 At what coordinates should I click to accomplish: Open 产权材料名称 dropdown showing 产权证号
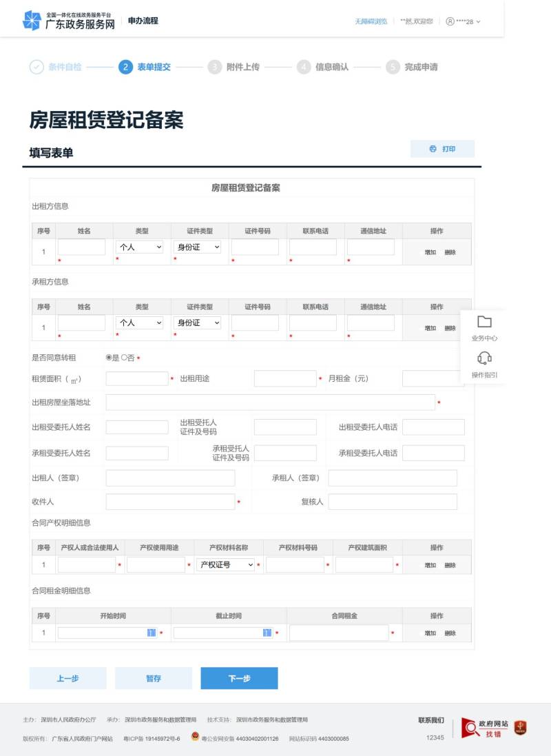tap(226, 564)
